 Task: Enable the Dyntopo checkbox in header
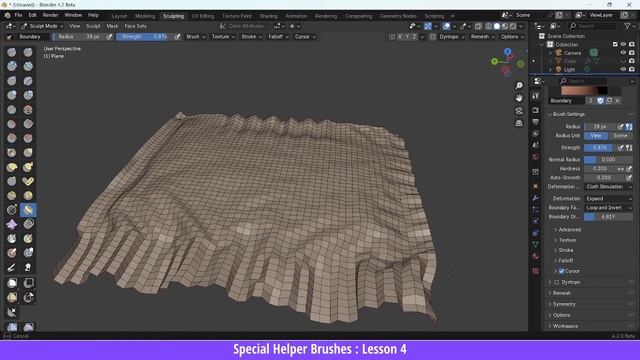(433, 37)
